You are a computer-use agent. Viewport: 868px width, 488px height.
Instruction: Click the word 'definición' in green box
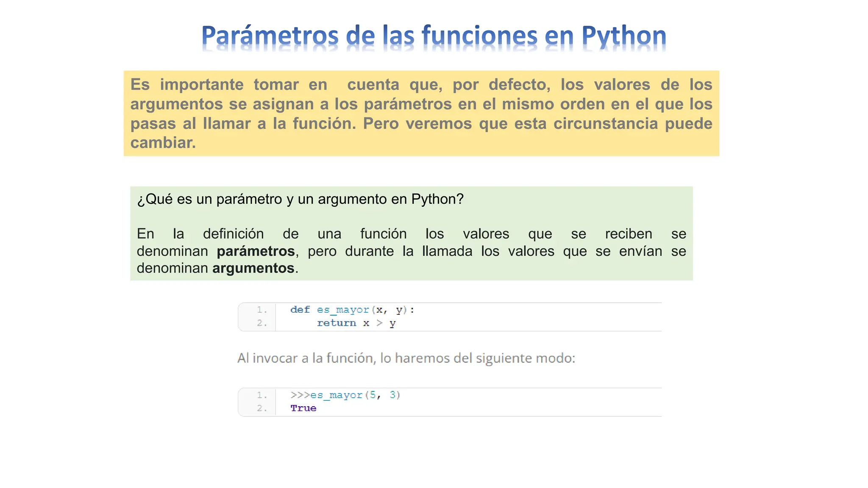coord(233,234)
